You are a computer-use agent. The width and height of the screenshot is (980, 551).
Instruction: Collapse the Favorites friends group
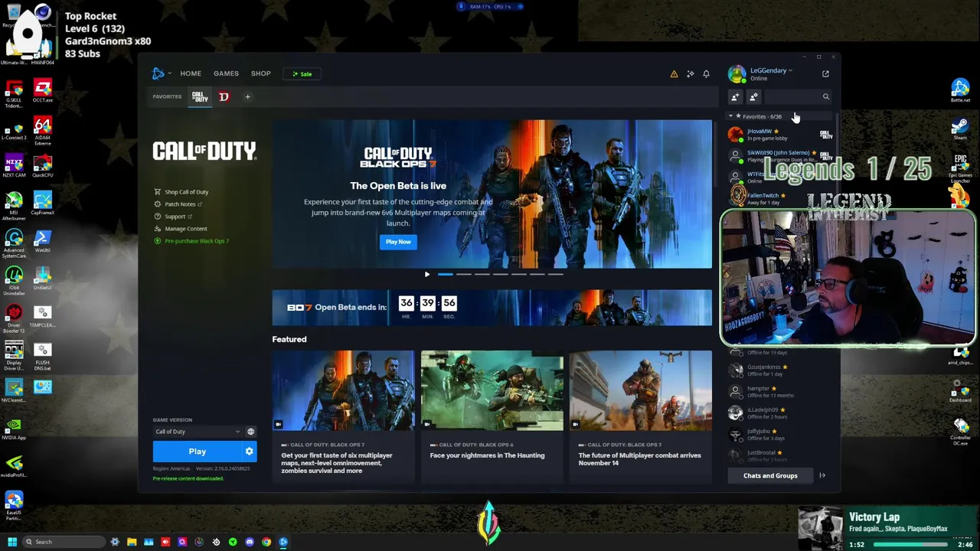730,116
